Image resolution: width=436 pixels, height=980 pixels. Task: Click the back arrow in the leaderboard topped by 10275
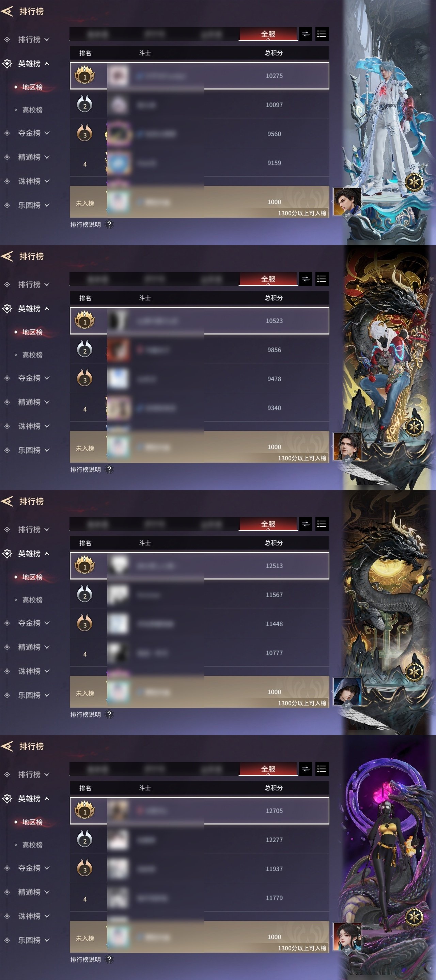(7, 12)
